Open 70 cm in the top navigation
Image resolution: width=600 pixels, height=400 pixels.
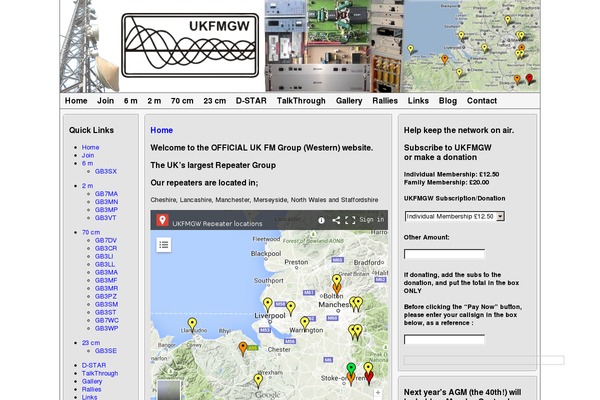coord(182,101)
